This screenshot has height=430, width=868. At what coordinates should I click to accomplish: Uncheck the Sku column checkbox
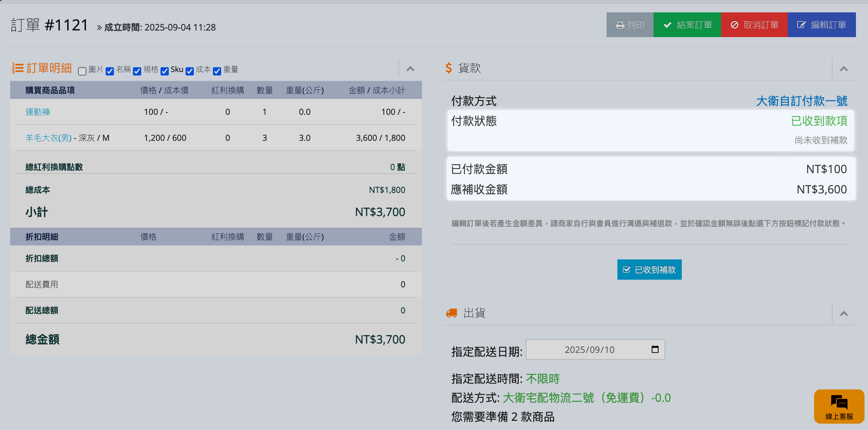click(x=164, y=71)
